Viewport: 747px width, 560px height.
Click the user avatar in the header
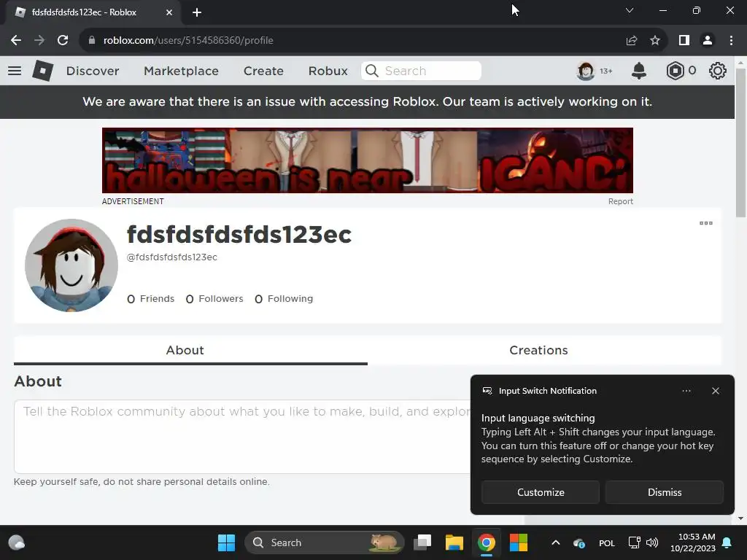[586, 71]
